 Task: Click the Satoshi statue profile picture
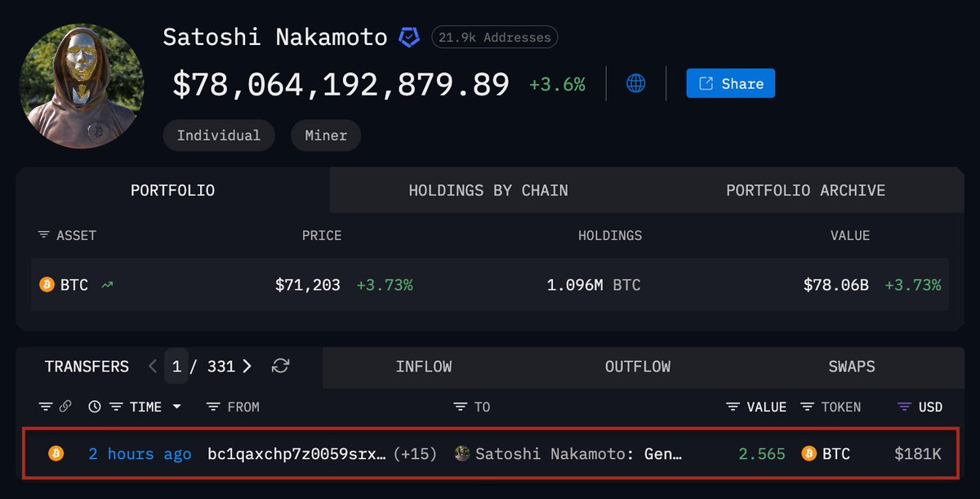point(82,87)
